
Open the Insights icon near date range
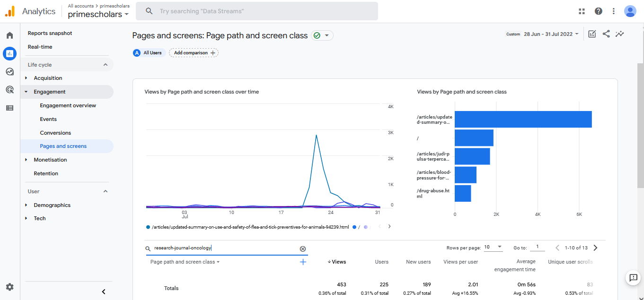pos(619,34)
